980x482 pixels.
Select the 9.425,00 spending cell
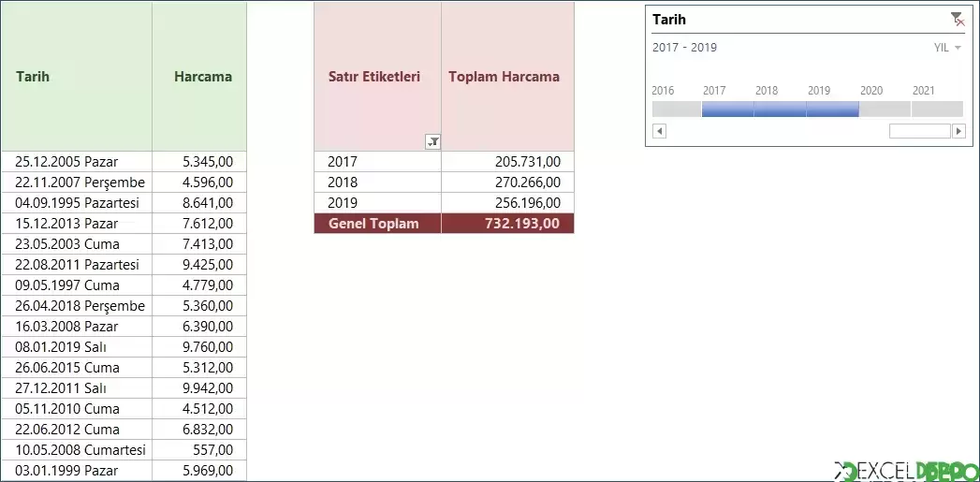click(x=199, y=265)
